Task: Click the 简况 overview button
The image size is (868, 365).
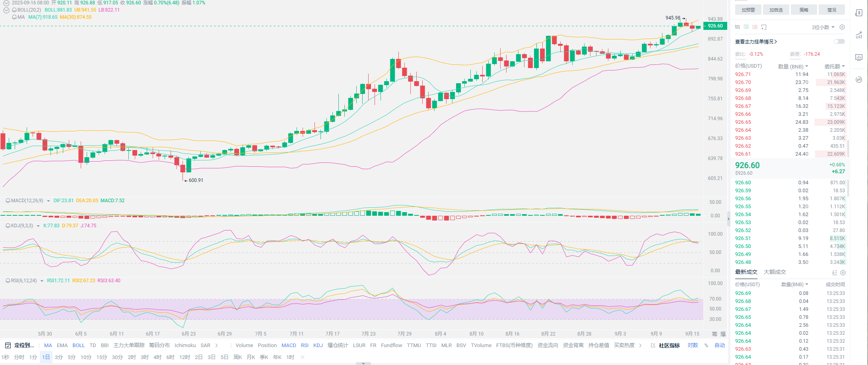Action: pos(832,10)
